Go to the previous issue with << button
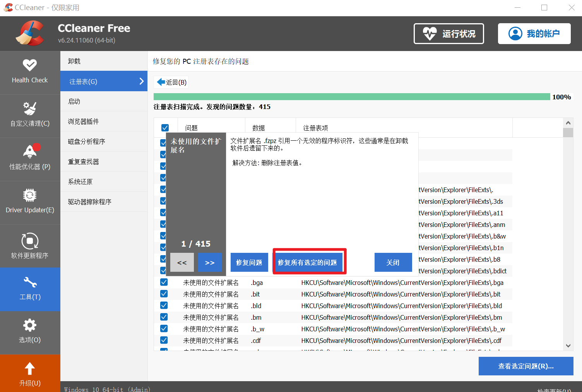 tap(182, 262)
